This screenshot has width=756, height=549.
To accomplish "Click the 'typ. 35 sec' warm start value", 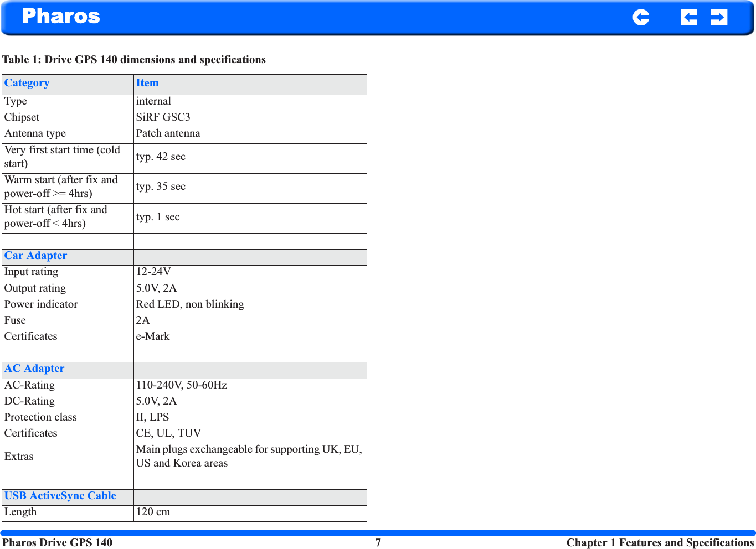I will pyautogui.click(x=161, y=187).
